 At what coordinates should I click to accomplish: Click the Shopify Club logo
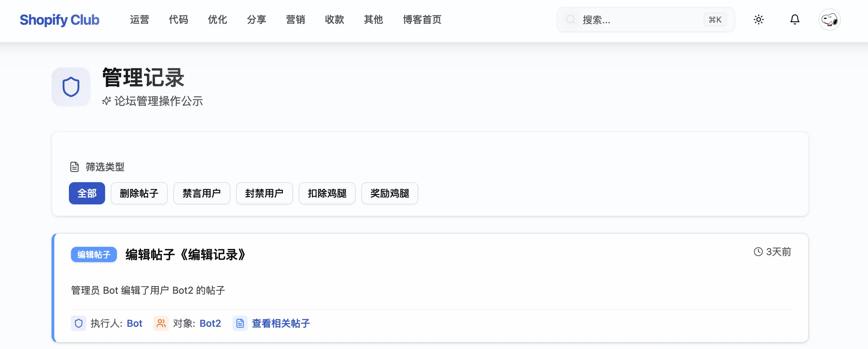click(x=60, y=20)
